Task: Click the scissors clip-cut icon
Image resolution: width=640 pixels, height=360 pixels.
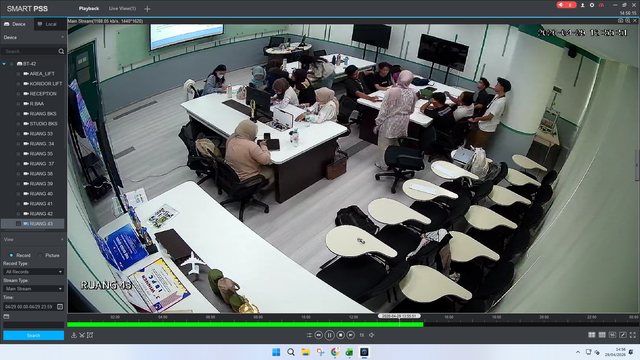Action: click(x=82, y=335)
